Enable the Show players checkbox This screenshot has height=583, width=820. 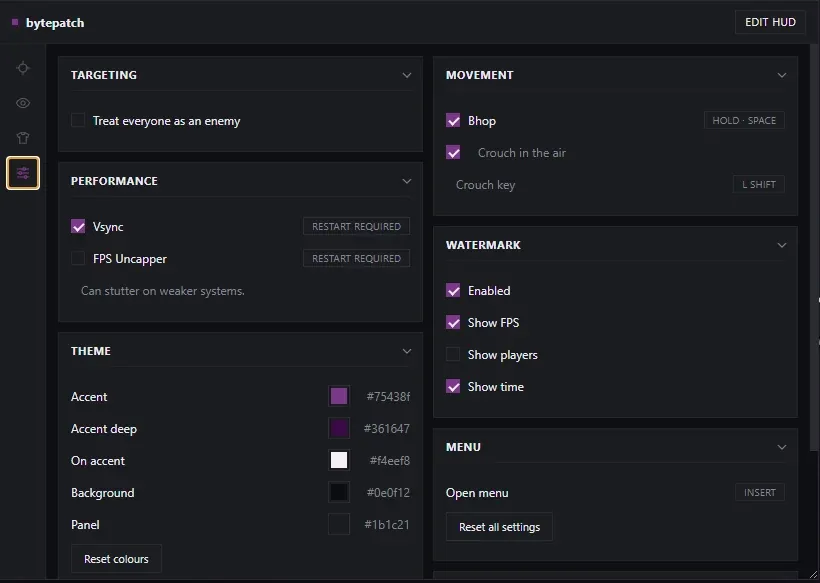click(x=453, y=355)
